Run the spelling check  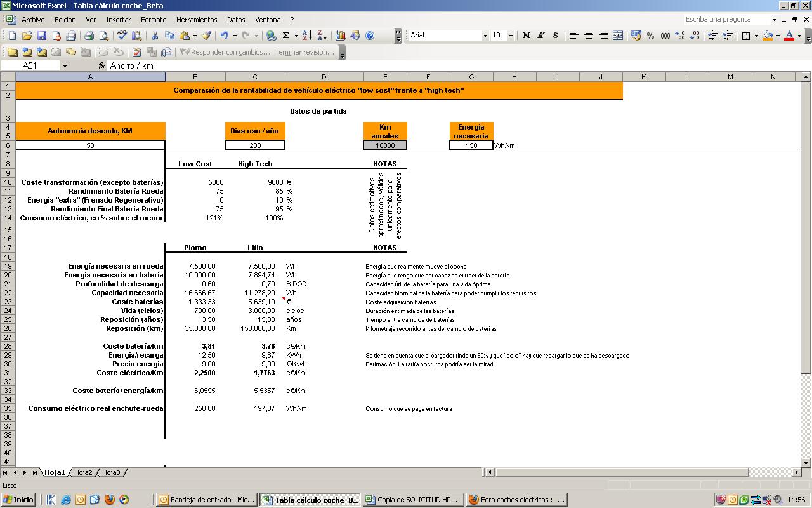122,36
